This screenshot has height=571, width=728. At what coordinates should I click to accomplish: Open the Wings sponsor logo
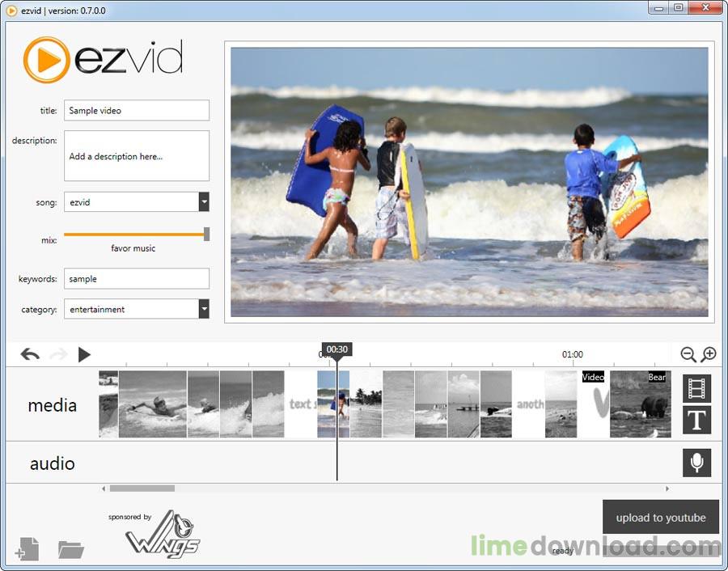click(163, 534)
